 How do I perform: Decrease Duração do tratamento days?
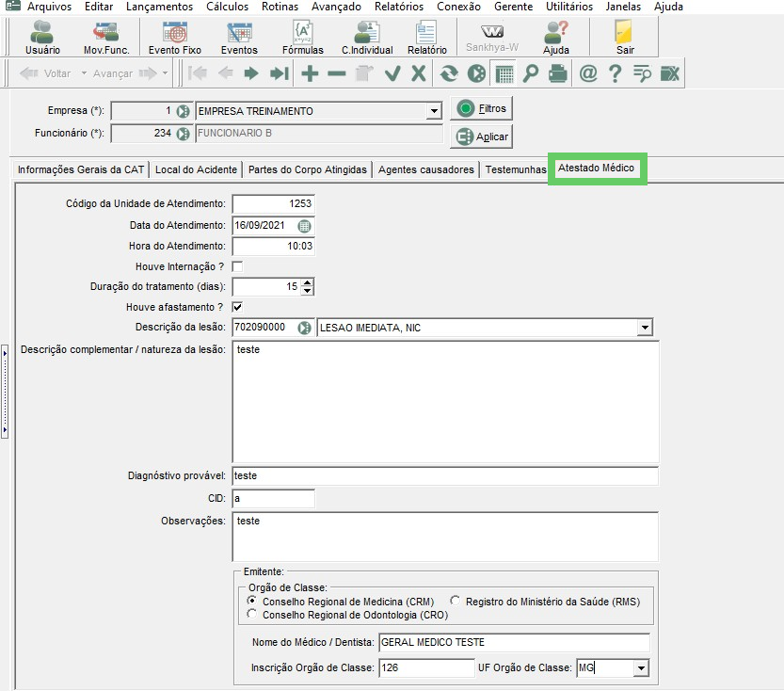308,291
